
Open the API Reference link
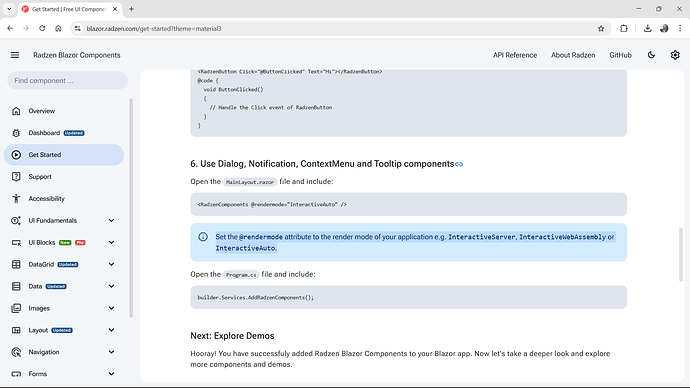click(515, 55)
